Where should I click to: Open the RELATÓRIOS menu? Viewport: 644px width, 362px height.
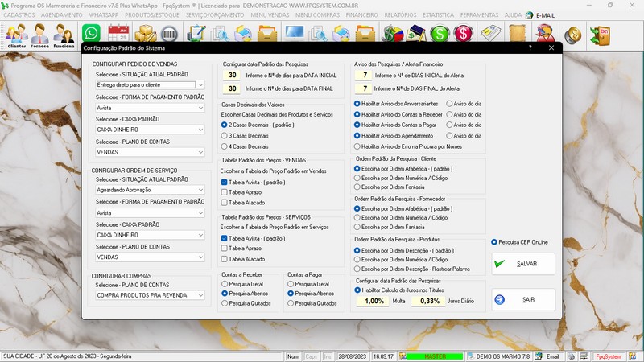click(400, 15)
